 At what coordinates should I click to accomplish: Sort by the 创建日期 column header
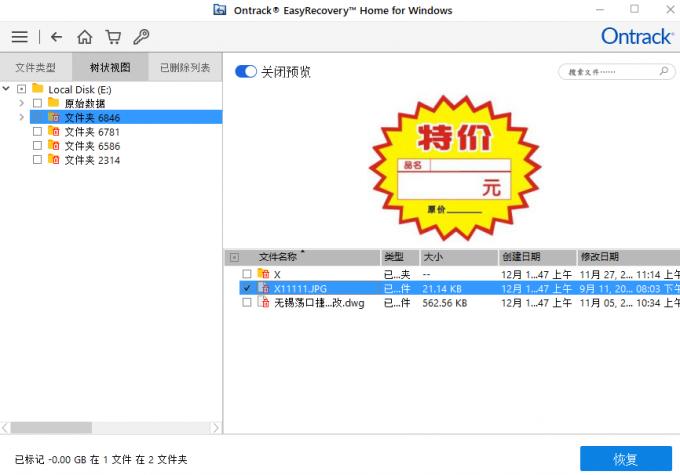tap(538, 257)
